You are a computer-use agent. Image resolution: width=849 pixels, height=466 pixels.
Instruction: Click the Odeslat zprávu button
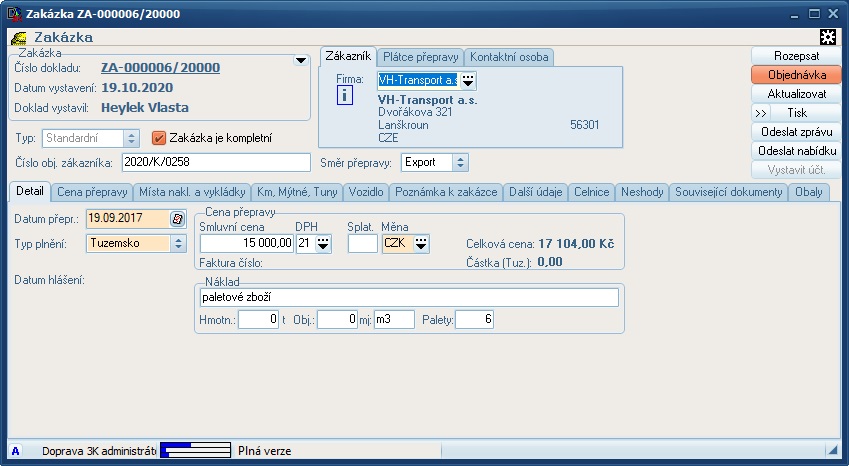pyautogui.click(x=796, y=132)
